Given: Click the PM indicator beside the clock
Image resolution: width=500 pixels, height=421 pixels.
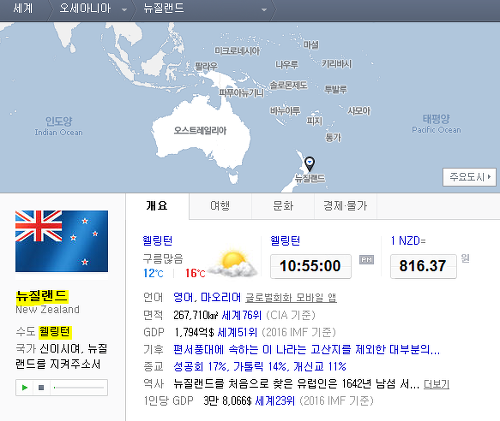Looking at the screenshot, I should [x=366, y=259].
